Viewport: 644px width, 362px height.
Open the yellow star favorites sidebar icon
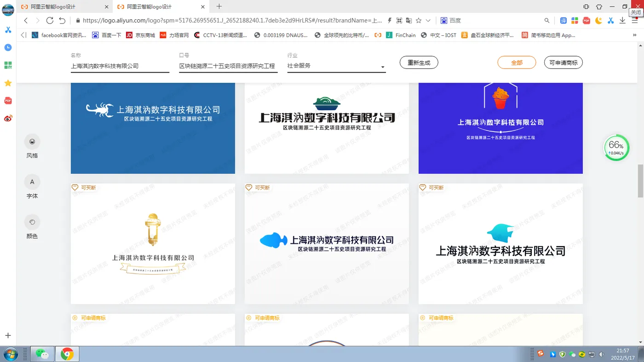(x=8, y=83)
